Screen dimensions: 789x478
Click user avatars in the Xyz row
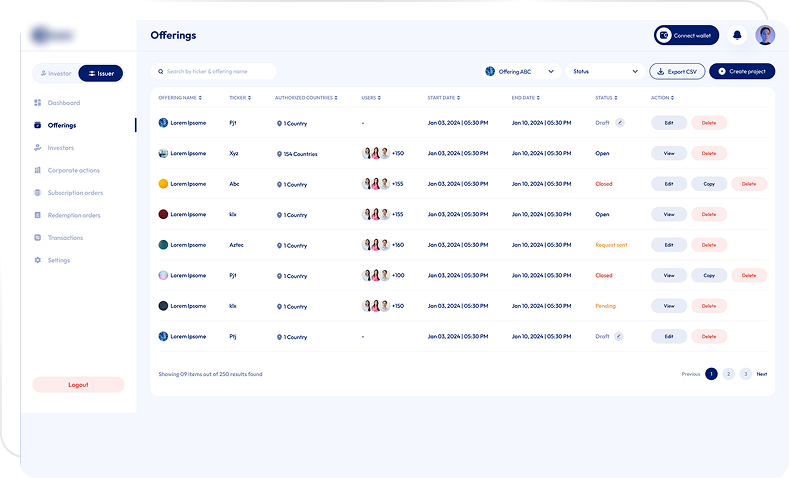(376, 153)
